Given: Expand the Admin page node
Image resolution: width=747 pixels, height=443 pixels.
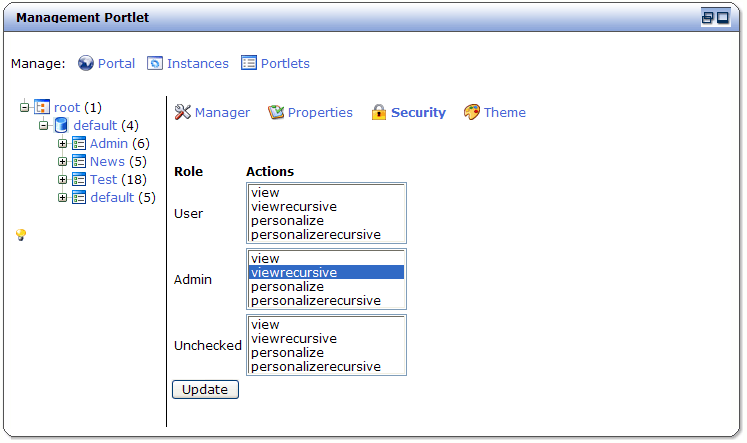Looking at the screenshot, I should [62, 143].
